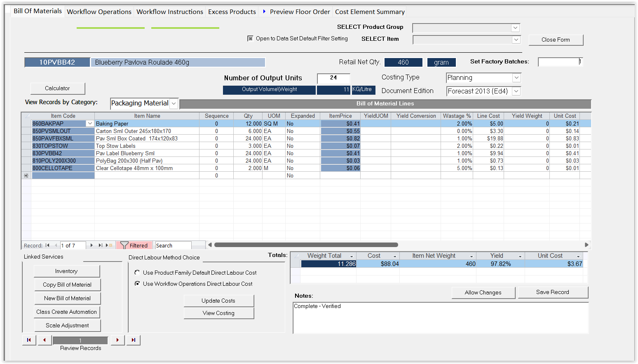
Task: Switch to the Workflow Operations tab
Action: (x=99, y=12)
